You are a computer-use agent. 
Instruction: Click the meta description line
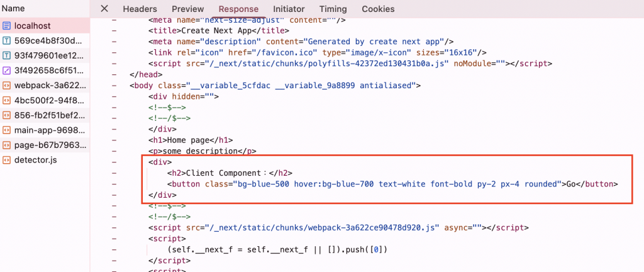pyautogui.click(x=301, y=42)
